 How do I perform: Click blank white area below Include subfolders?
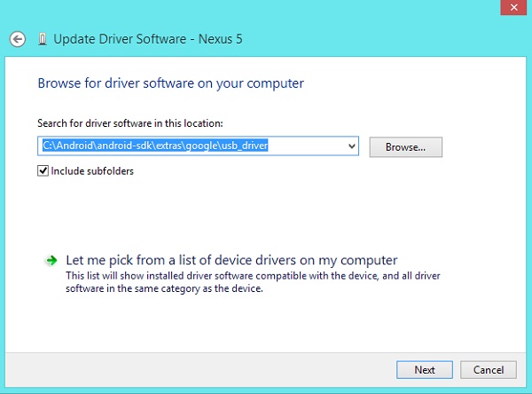[x=222, y=213]
